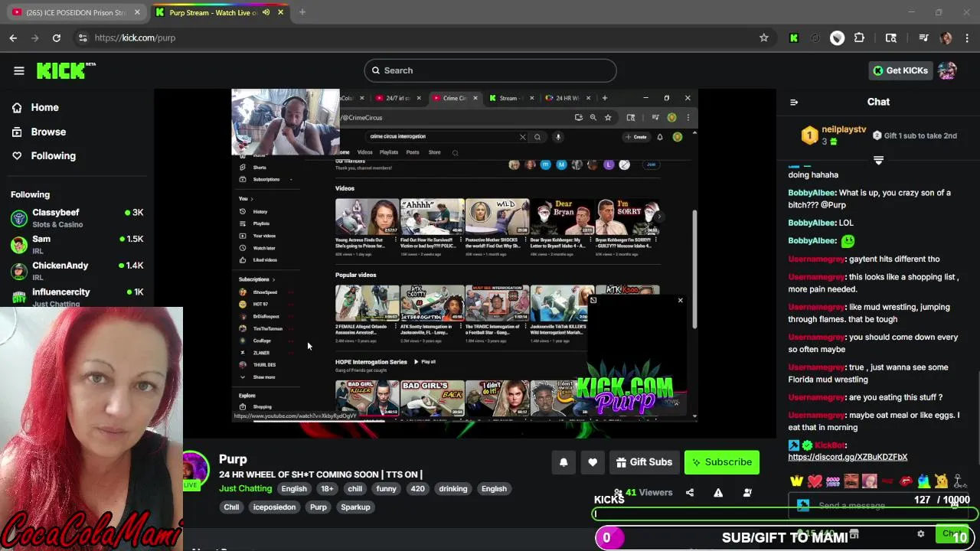The height and width of the screenshot is (551, 980).
Task: Select the 420 tag
Action: [x=417, y=489]
